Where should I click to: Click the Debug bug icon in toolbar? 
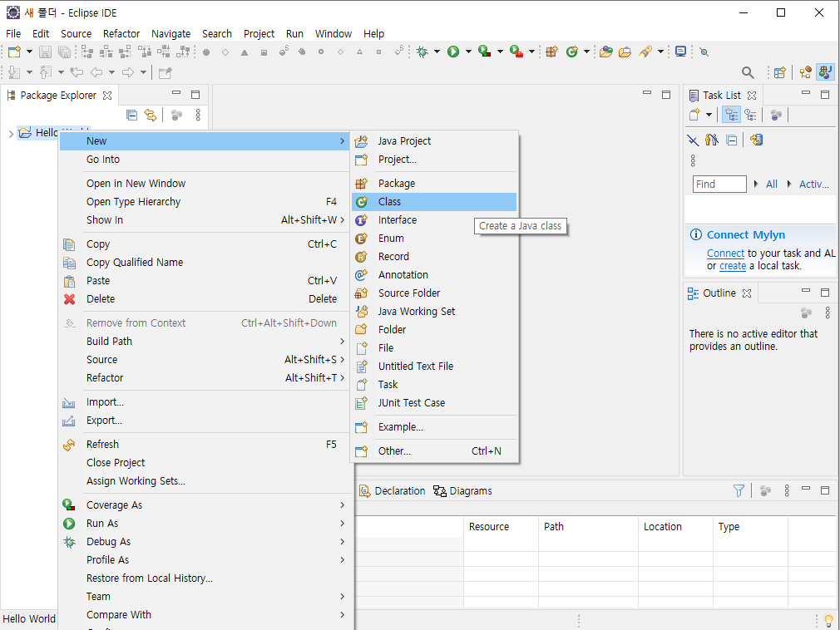click(422, 52)
